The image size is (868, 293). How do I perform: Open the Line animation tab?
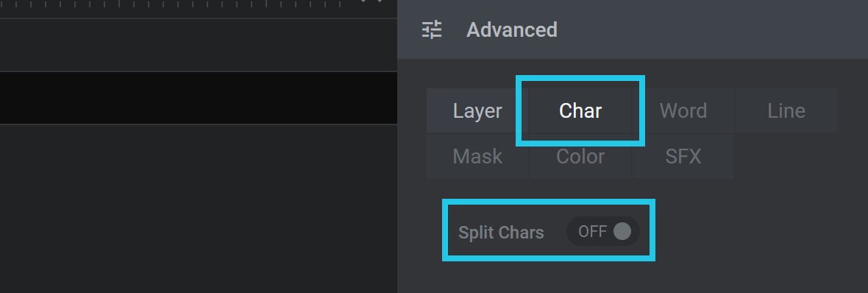pyautogui.click(x=786, y=110)
